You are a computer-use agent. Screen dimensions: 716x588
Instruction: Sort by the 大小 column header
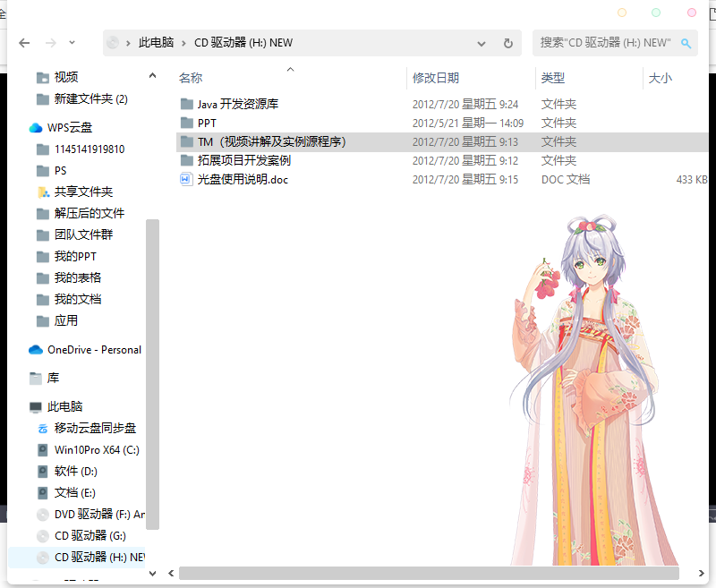(661, 78)
